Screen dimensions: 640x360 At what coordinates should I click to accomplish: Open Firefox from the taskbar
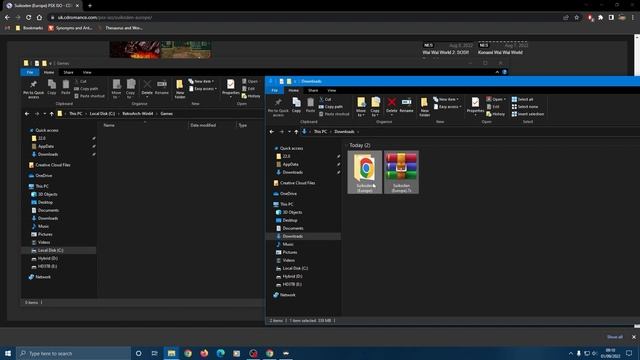(204, 353)
